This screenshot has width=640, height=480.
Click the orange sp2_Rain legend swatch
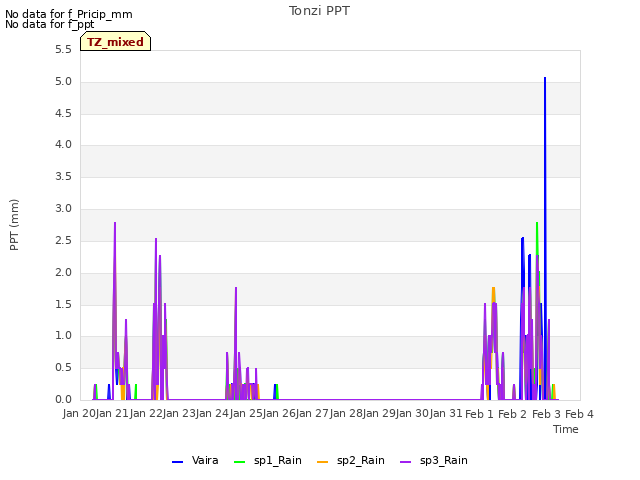pyautogui.click(x=322, y=462)
